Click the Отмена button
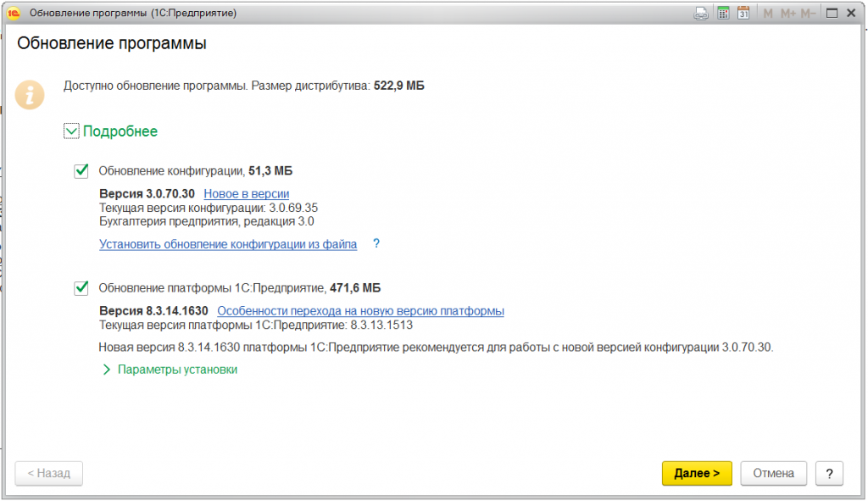The width and height of the screenshot is (868, 501). [772, 473]
